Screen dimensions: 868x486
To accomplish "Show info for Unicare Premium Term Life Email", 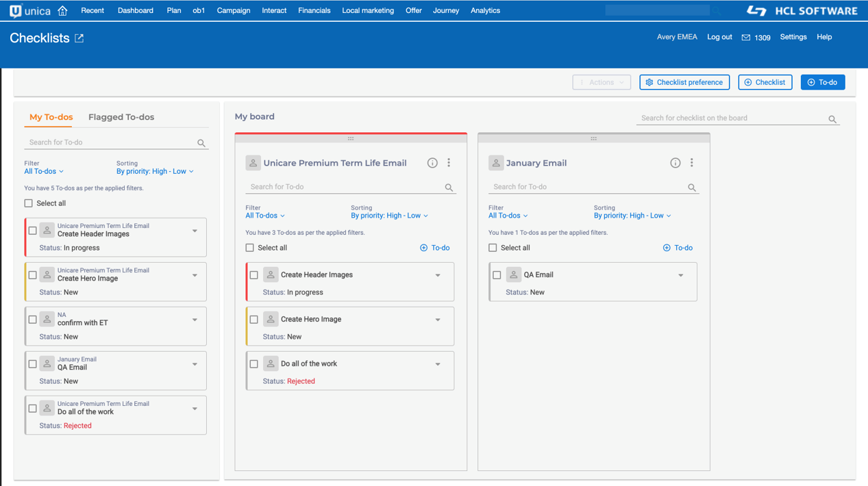I will (x=432, y=163).
